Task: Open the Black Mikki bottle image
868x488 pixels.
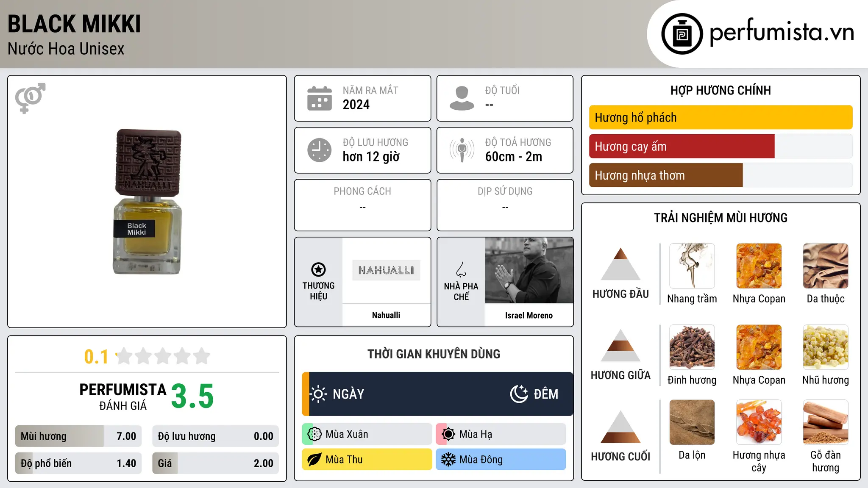Action: pyautogui.click(x=147, y=202)
